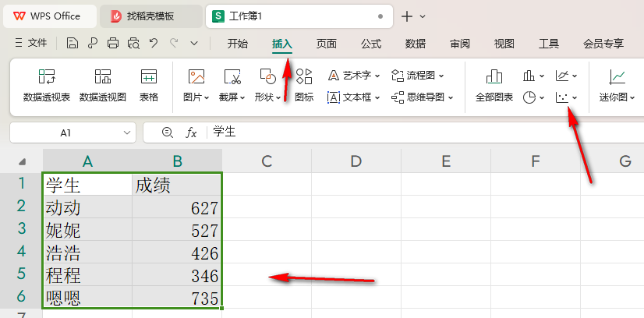Switch to the 工具 ribbon tab
Viewport: 644px width, 318px height.
(x=548, y=44)
